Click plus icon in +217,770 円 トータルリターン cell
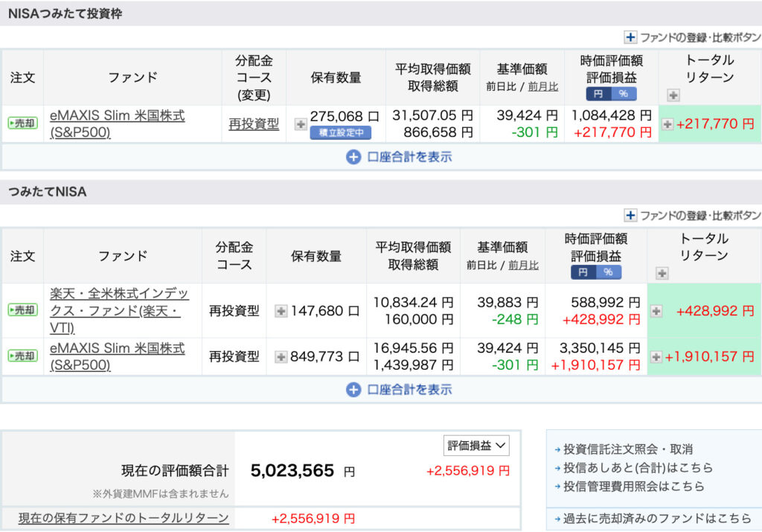762x532 pixels. pyautogui.click(x=667, y=124)
